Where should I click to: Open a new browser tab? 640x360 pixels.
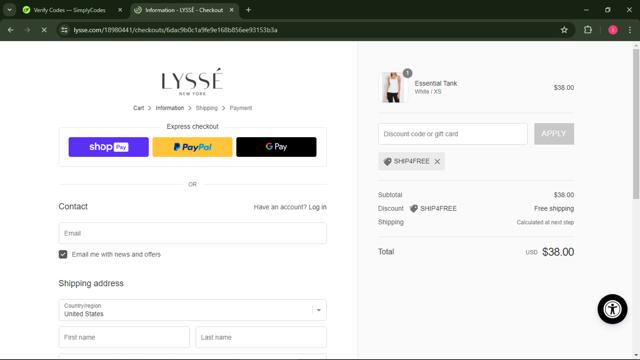point(248,10)
